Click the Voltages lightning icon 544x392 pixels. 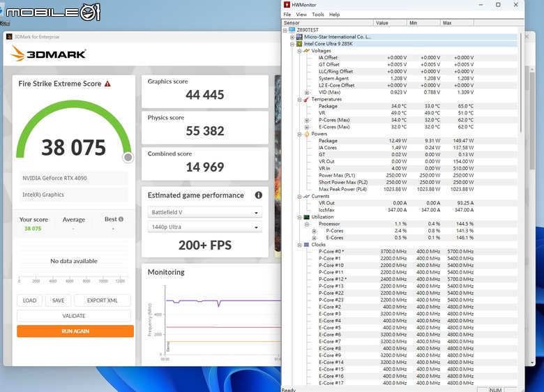306,51
